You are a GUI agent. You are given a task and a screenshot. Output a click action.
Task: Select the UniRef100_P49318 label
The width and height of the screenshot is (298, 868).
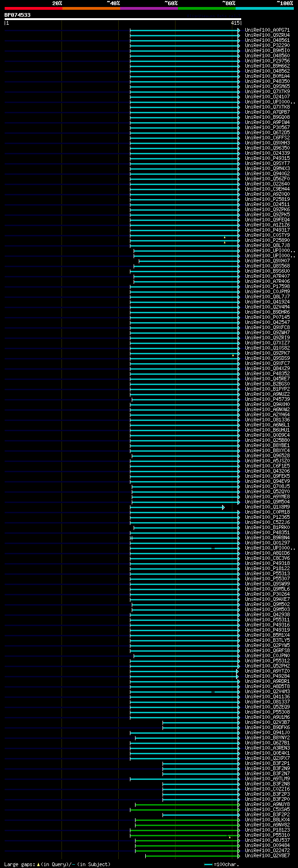pyautogui.click(x=267, y=564)
